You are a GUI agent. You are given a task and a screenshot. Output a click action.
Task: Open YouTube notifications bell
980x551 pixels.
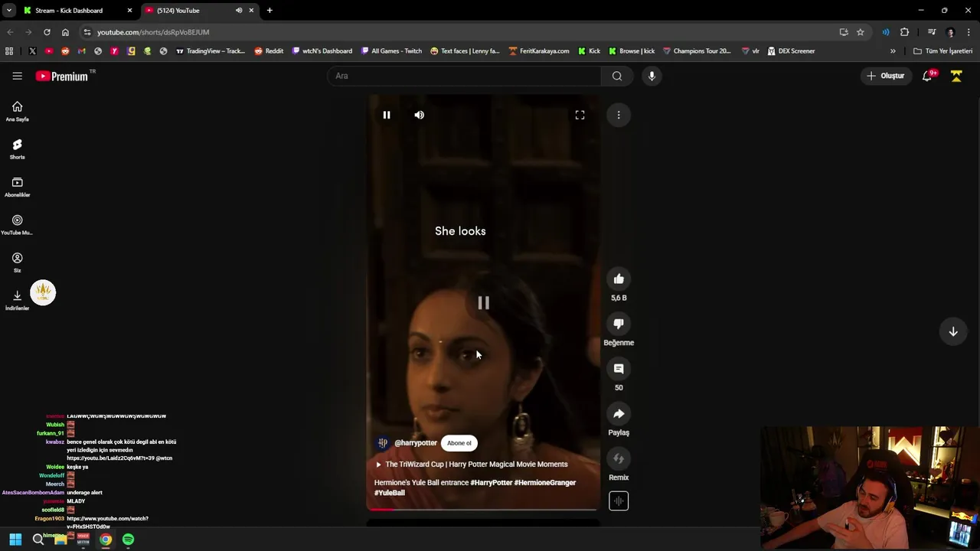tap(927, 76)
